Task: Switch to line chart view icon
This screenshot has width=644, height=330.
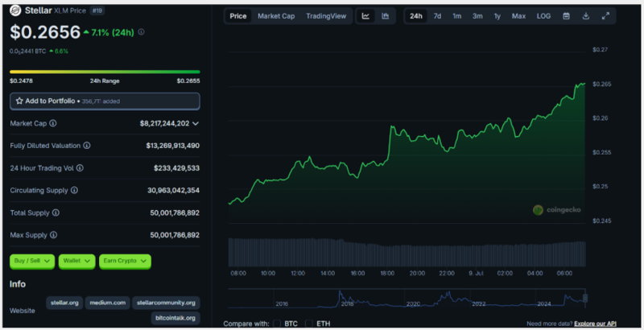Action: [x=365, y=16]
